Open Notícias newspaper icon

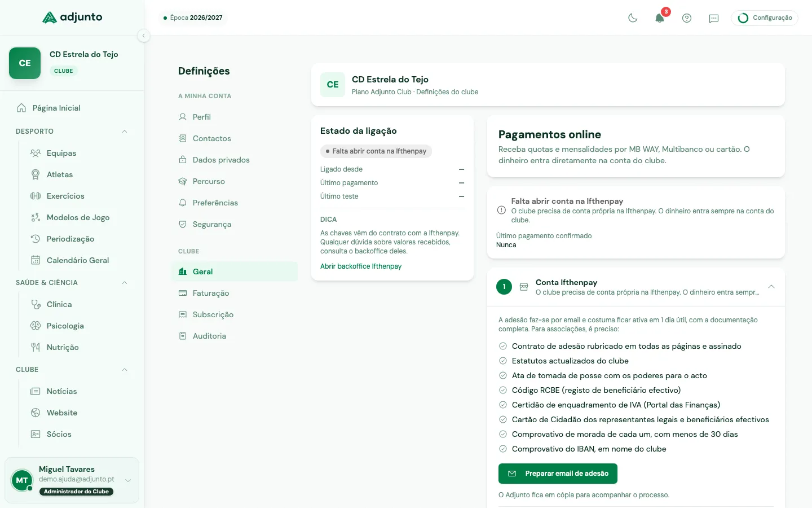coord(36,391)
